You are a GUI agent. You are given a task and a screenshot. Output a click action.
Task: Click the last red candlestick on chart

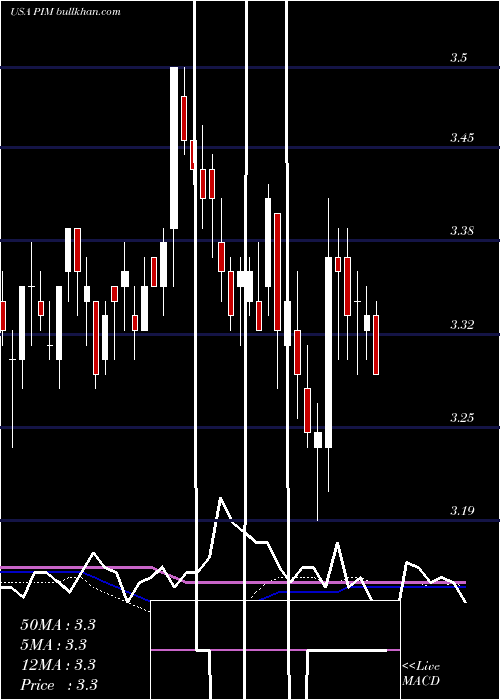tap(376, 345)
